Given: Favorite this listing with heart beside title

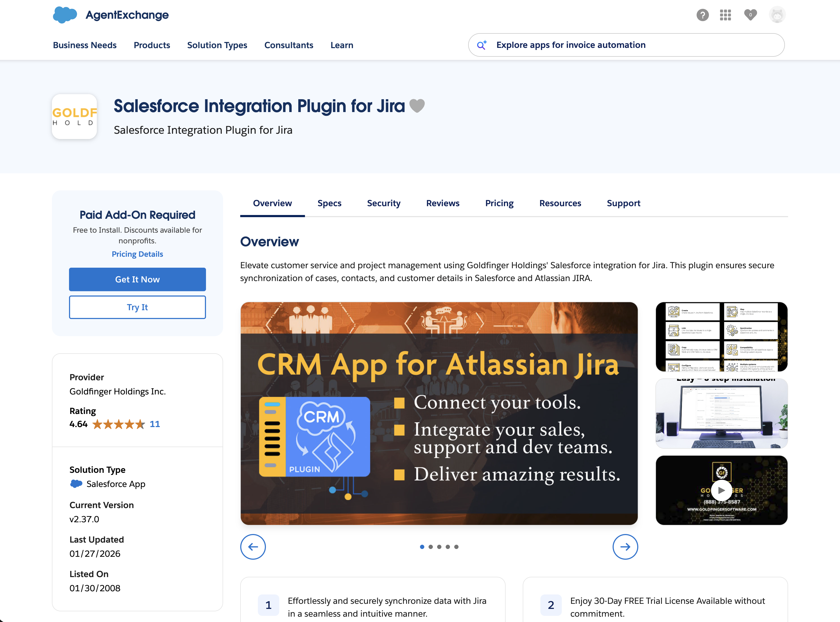Looking at the screenshot, I should pyautogui.click(x=417, y=106).
